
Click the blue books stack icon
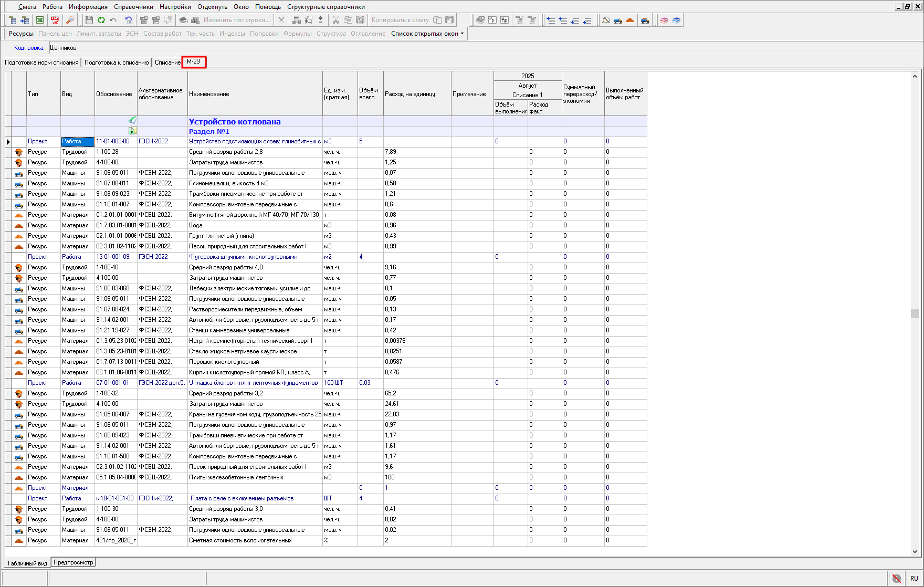(x=676, y=20)
